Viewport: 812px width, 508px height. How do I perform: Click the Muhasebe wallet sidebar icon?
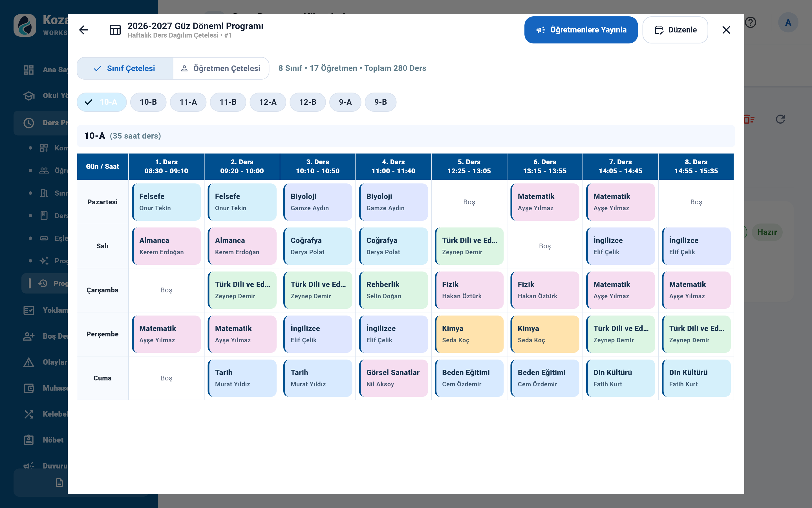(x=29, y=388)
